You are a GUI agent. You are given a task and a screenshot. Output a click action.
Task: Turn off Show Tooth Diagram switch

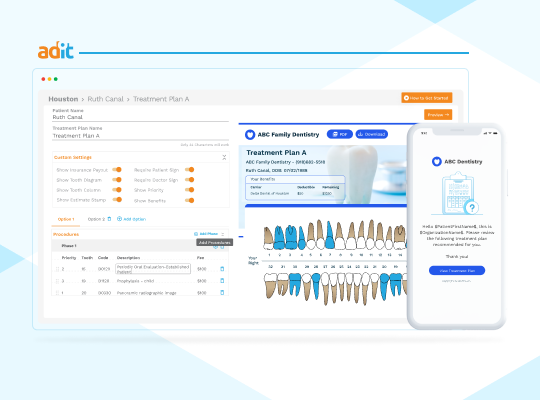pos(117,180)
